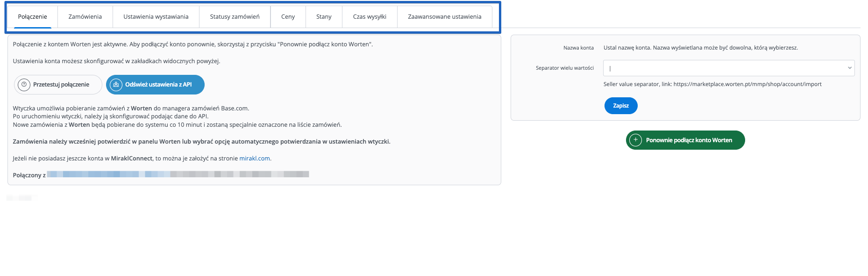This screenshot has width=868, height=276.
Task: Click the blurred Połączony z account text
Action: click(x=178, y=174)
